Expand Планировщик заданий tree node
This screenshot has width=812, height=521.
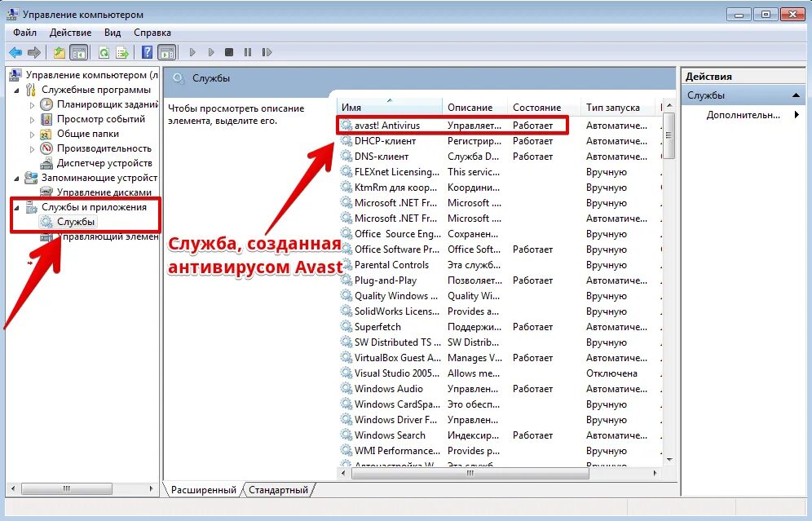click(x=32, y=105)
